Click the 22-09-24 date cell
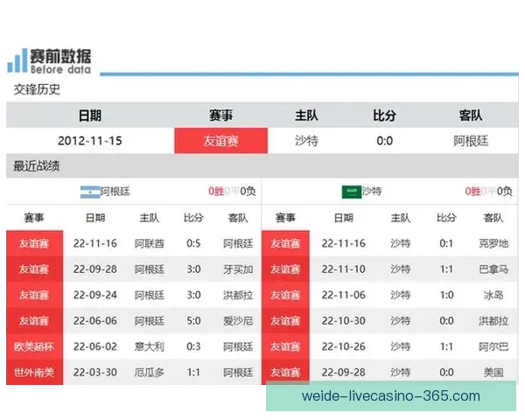This screenshot has width=525, height=420. pos(95,295)
